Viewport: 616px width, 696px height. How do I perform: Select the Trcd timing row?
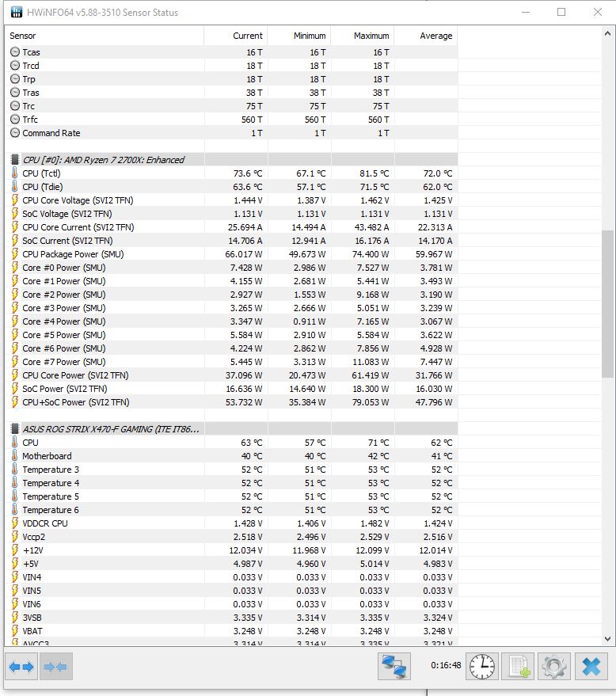point(231,66)
